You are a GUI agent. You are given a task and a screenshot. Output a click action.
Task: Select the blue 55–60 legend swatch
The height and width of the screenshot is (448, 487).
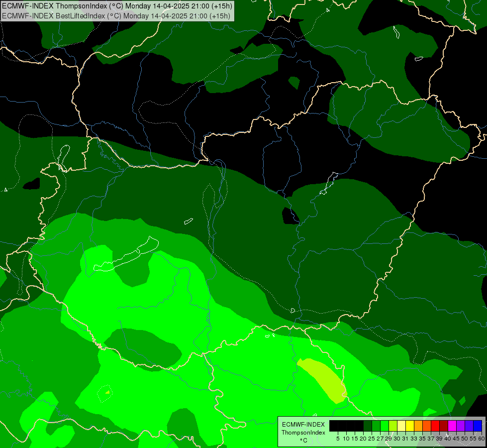(x=478, y=426)
